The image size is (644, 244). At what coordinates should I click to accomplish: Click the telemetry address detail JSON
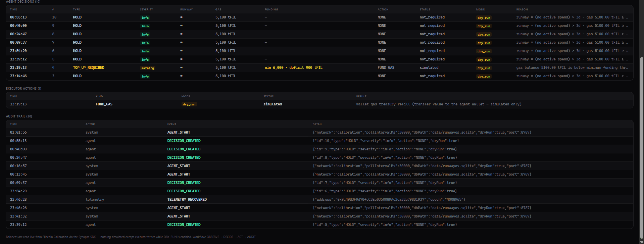point(389,199)
